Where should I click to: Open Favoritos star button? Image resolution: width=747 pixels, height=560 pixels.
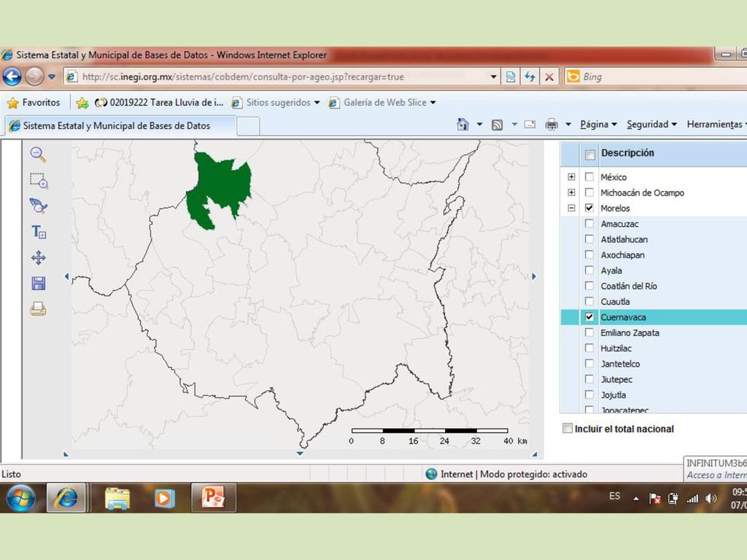[34, 102]
